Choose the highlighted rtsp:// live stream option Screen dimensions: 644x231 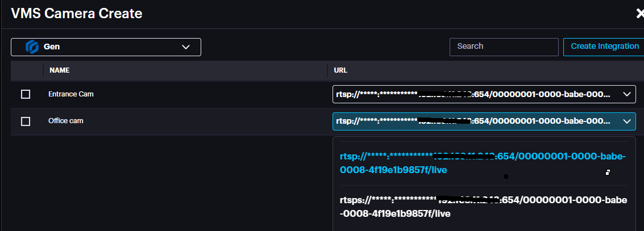pyautogui.click(x=483, y=163)
